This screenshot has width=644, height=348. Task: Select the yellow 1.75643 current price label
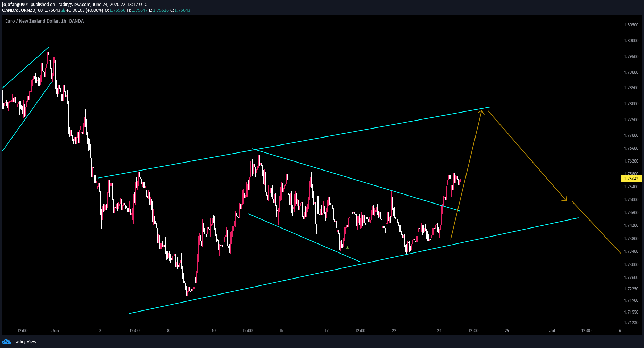(631, 179)
